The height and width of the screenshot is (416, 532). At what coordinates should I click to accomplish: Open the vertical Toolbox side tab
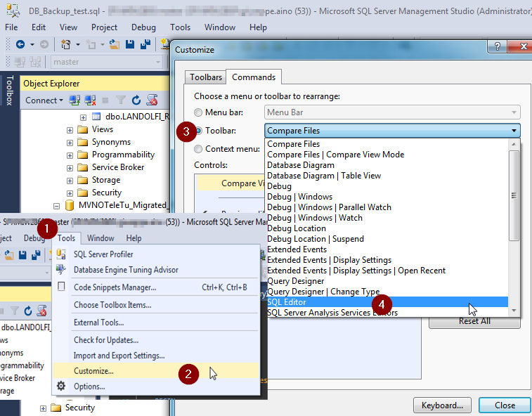[x=10, y=90]
